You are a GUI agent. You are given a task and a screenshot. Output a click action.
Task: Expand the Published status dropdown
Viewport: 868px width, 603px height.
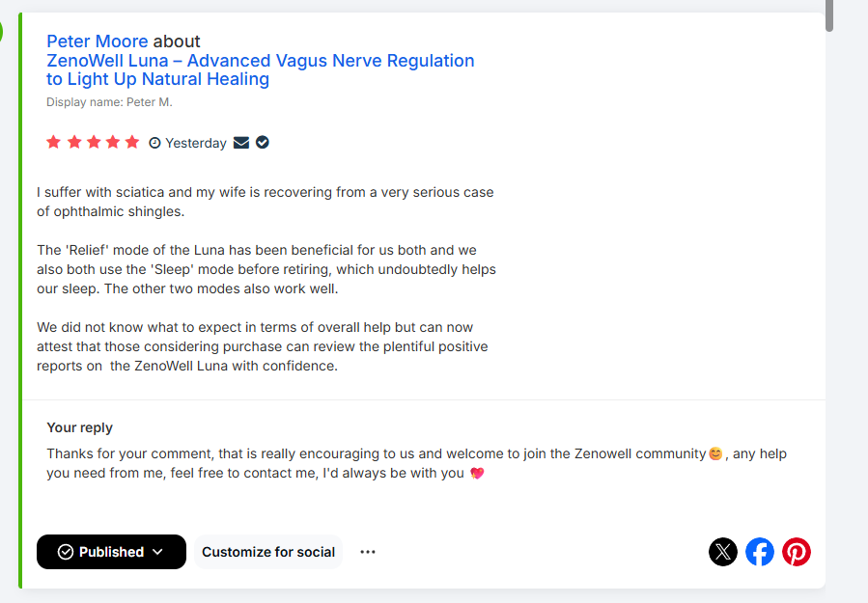(x=111, y=552)
